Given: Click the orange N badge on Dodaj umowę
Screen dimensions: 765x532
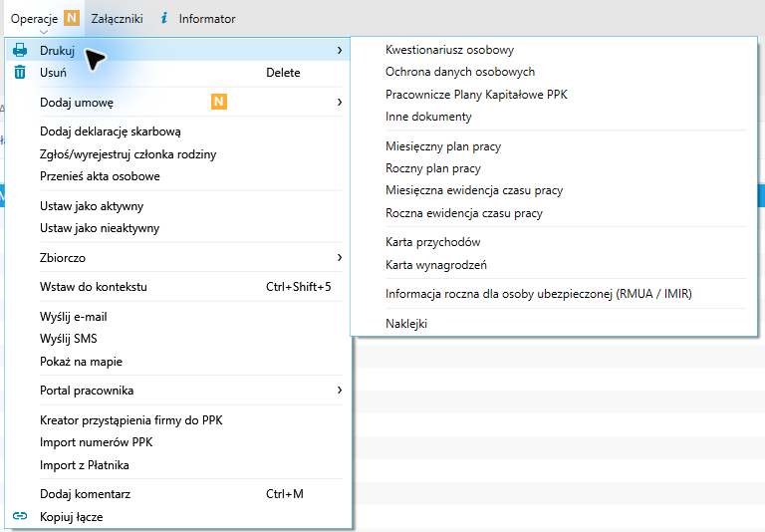Looking at the screenshot, I should 219,102.
